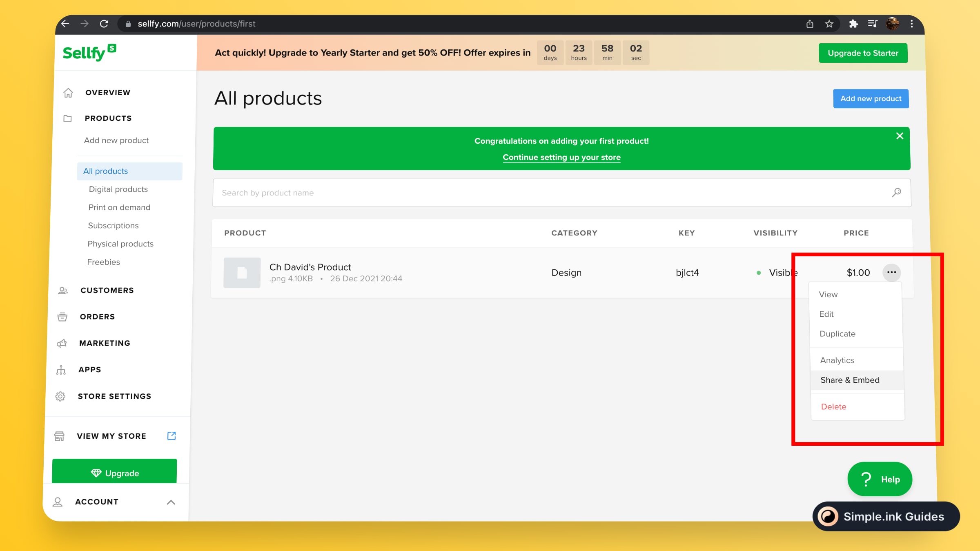Open the Help chat button
The width and height of the screenshot is (980, 551).
[880, 479]
